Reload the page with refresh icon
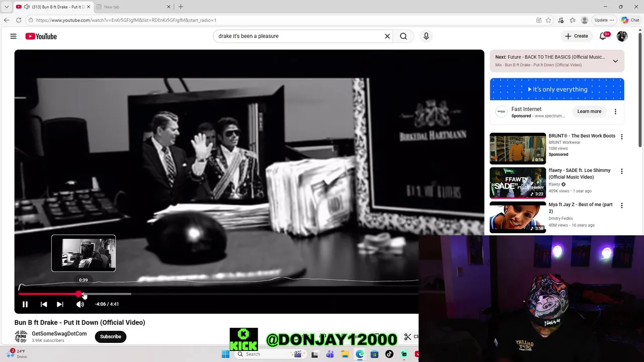 click(x=19, y=20)
